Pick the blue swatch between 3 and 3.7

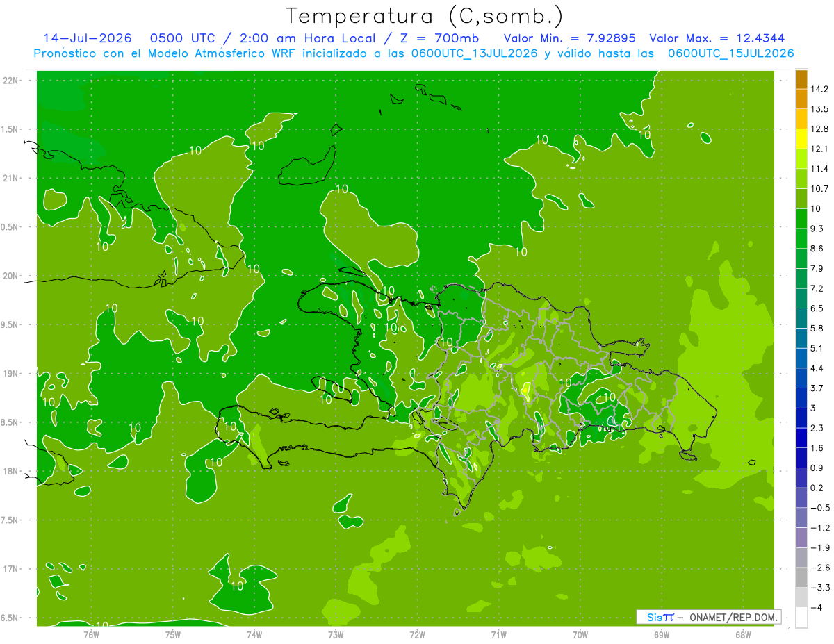tap(801, 398)
